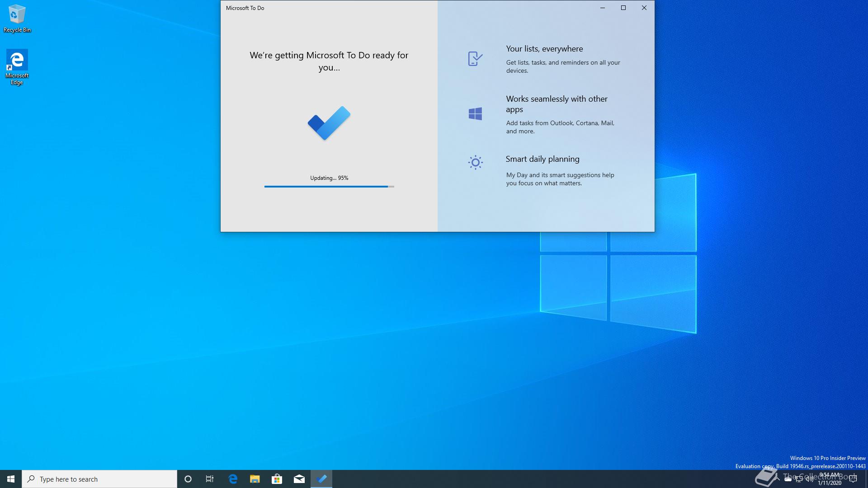Click the 'Add tasks from Outlook, Cortana' description
This screenshot has width=868, height=488.
tap(560, 127)
